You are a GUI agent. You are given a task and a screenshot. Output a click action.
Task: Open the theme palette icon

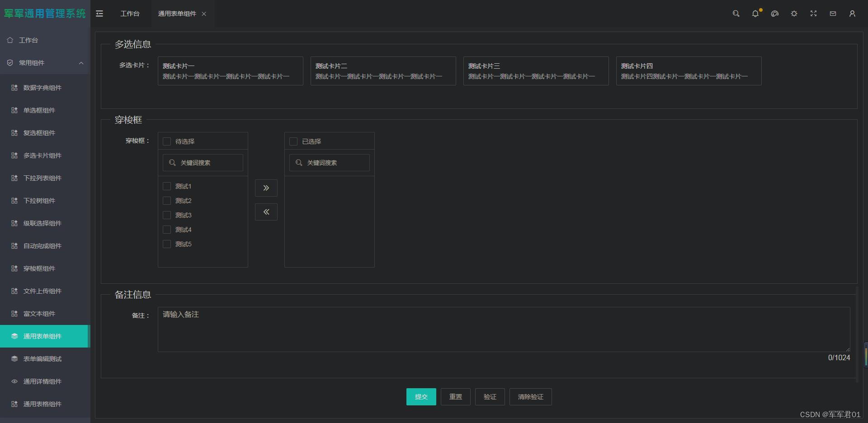pos(775,14)
